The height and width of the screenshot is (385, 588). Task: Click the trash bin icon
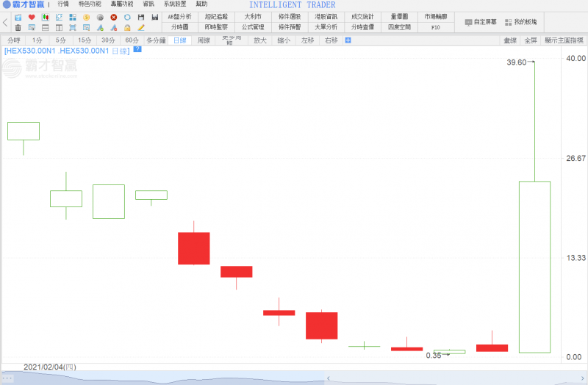click(18, 27)
